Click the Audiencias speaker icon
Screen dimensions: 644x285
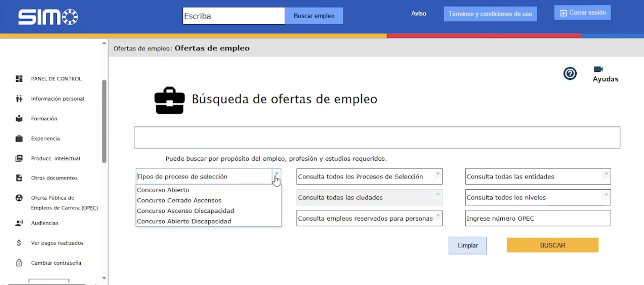tap(19, 223)
